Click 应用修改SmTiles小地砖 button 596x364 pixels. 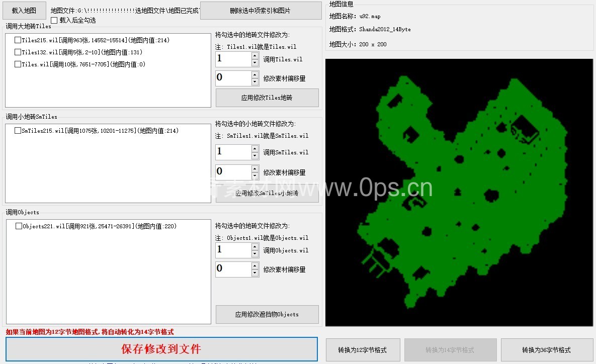tap(267, 194)
